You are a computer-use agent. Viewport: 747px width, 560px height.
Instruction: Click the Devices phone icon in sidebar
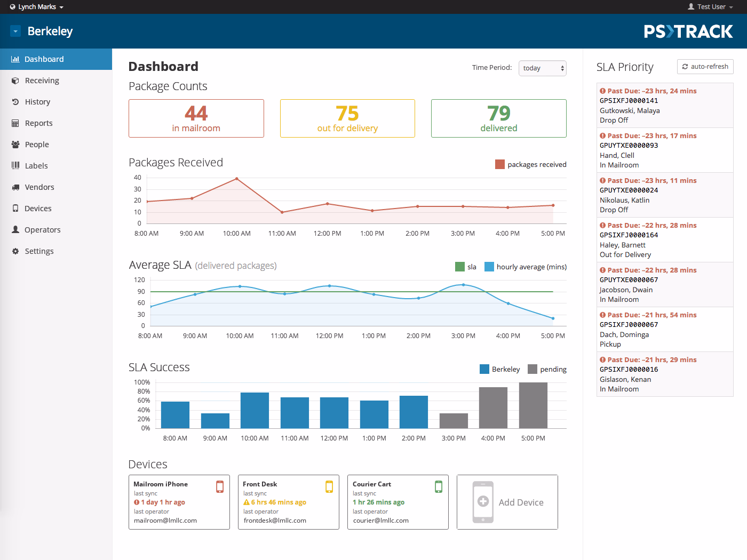[x=15, y=209]
